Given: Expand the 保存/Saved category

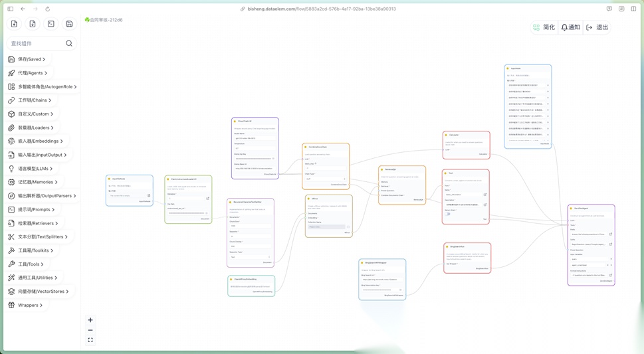Looking at the screenshot, I should pos(27,59).
